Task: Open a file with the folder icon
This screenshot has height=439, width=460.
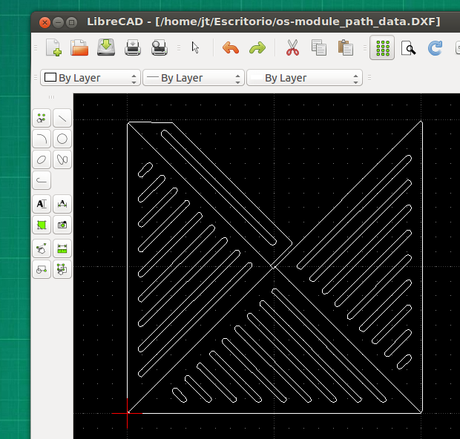Action: [x=79, y=47]
